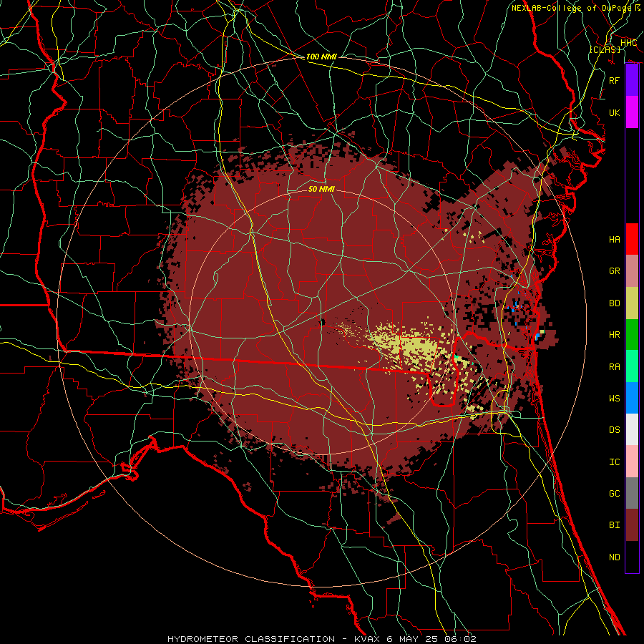
Task: Click the dark red BI legend swatch
Action: 632,525
